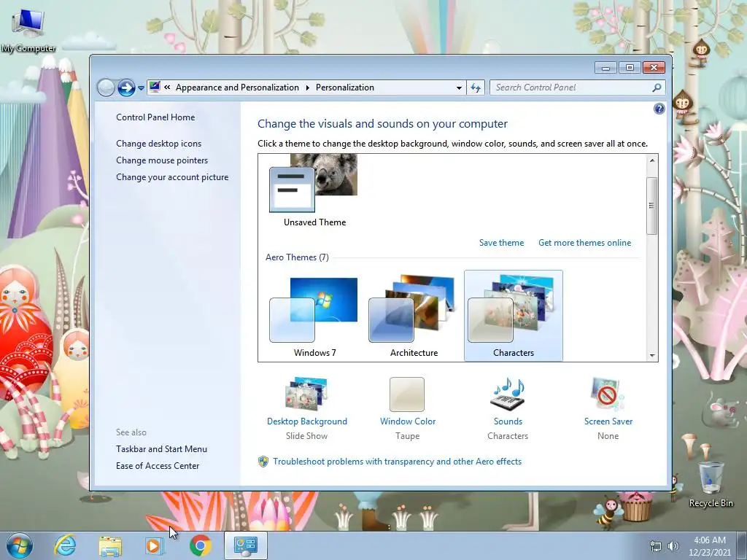Click the Sounds text link
Screen dimensions: 747x560
click(x=508, y=421)
